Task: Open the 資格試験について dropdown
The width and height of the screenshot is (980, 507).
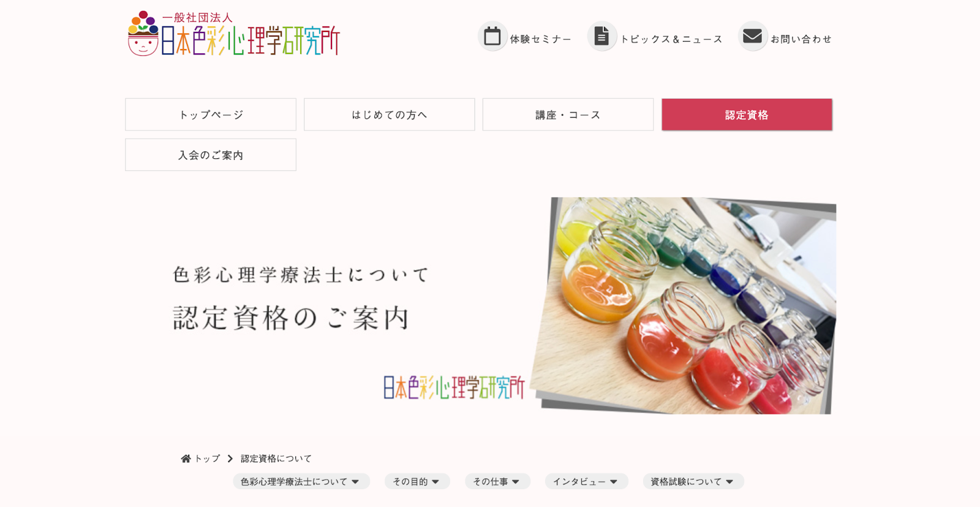Action: [693, 481]
